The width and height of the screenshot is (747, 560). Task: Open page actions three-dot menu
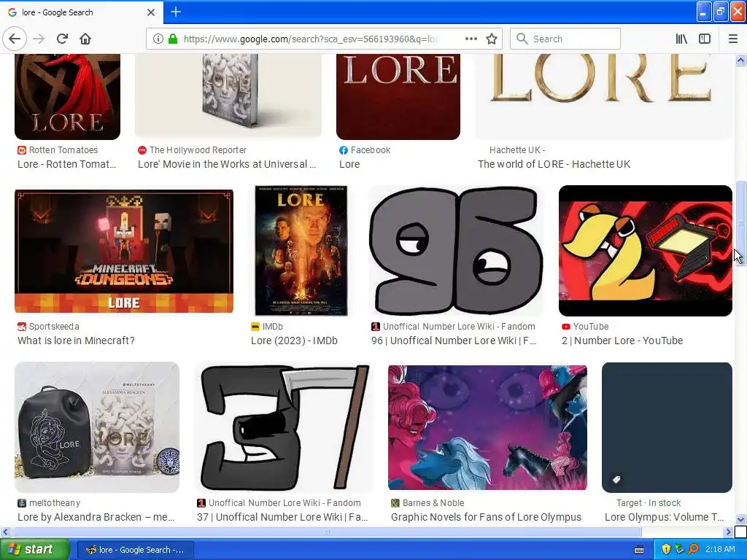471,39
